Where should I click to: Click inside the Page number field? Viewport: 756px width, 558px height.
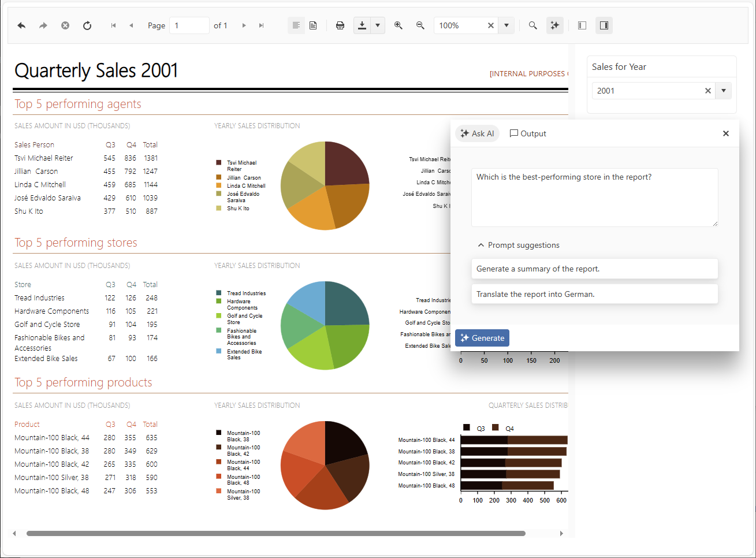[189, 25]
